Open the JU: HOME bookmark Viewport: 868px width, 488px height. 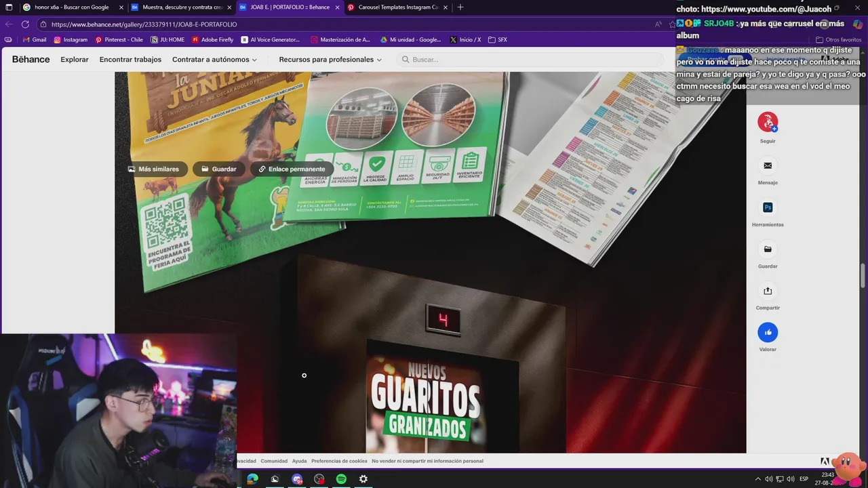167,40
